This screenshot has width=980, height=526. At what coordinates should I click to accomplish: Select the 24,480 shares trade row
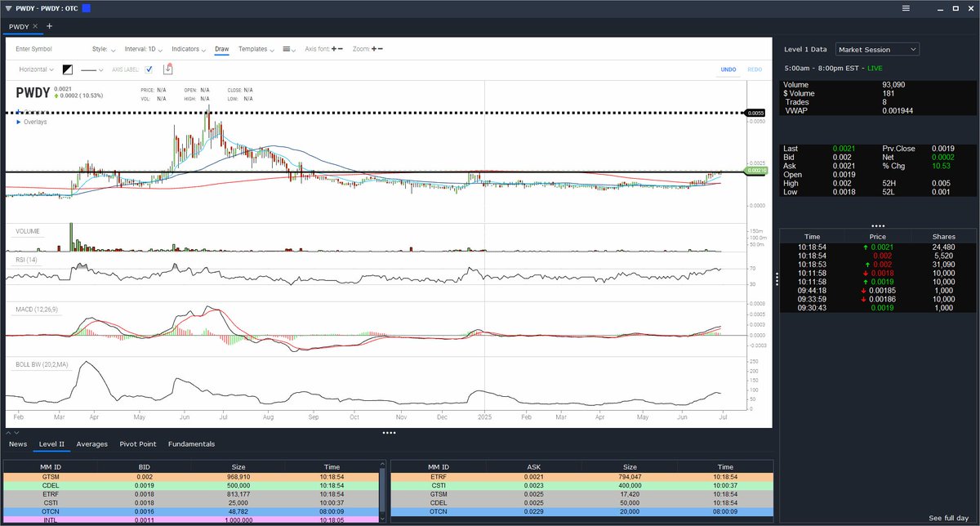coord(878,246)
